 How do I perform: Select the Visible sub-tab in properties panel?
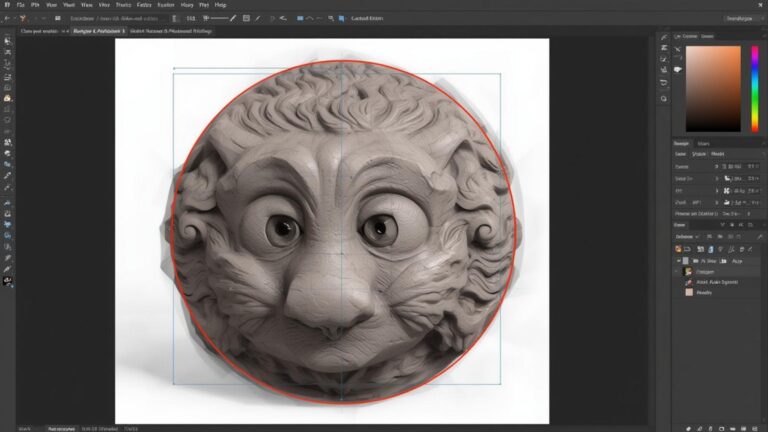coord(698,154)
